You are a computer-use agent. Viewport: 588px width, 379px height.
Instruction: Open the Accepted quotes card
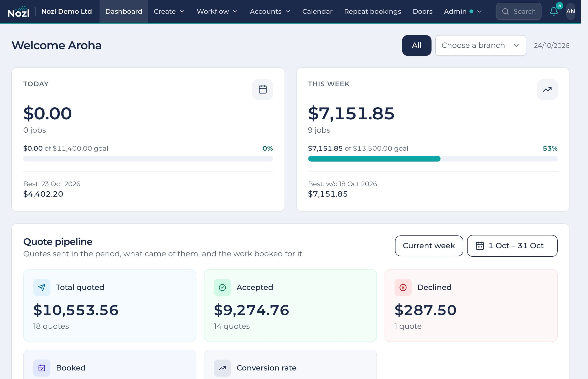tap(290, 305)
